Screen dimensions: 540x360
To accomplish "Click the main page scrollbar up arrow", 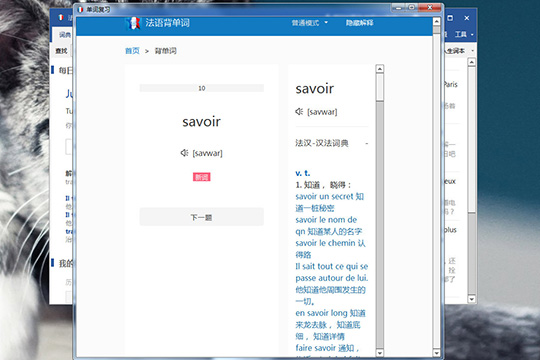I will 436,21.
